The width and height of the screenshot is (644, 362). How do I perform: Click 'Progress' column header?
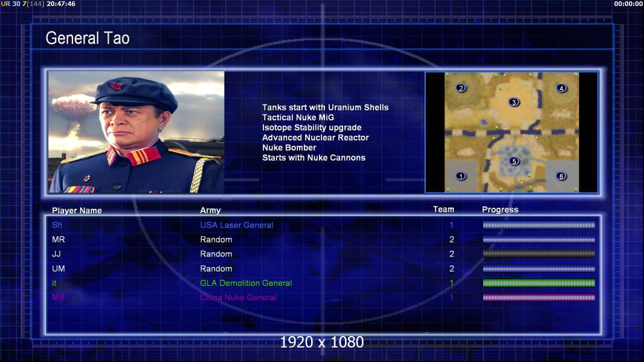(x=500, y=209)
